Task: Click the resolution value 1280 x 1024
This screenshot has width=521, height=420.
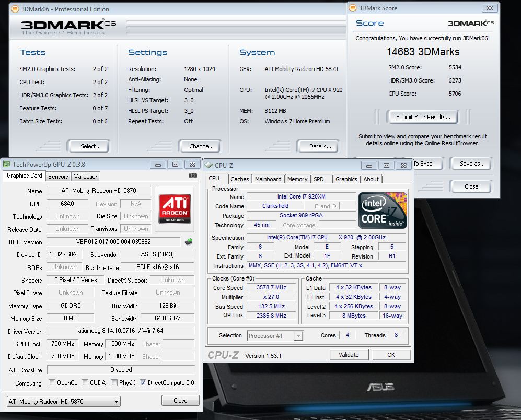Action: click(x=200, y=69)
